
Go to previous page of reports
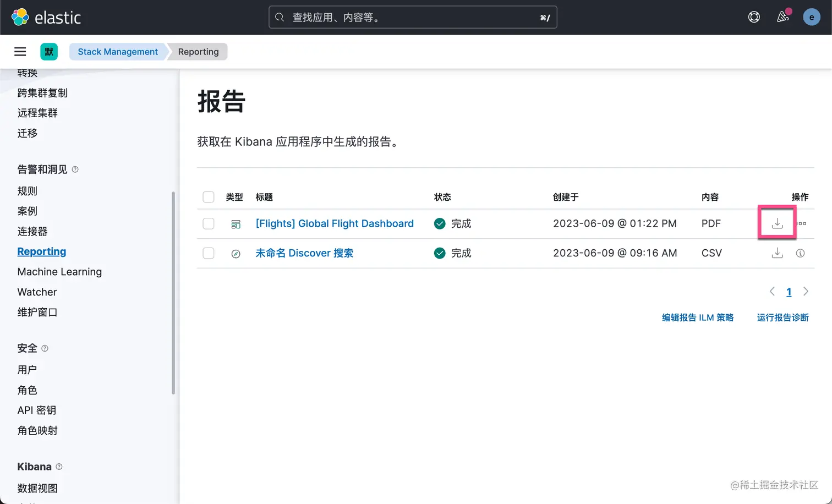point(772,292)
